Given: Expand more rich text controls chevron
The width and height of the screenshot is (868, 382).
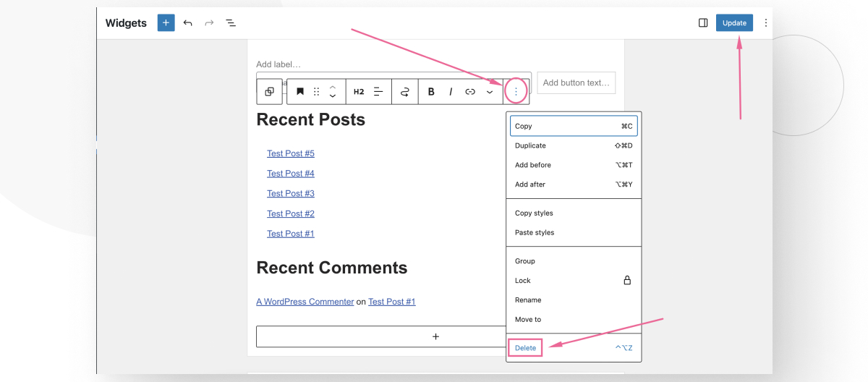Looking at the screenshot, I should (x=490, y=92).
